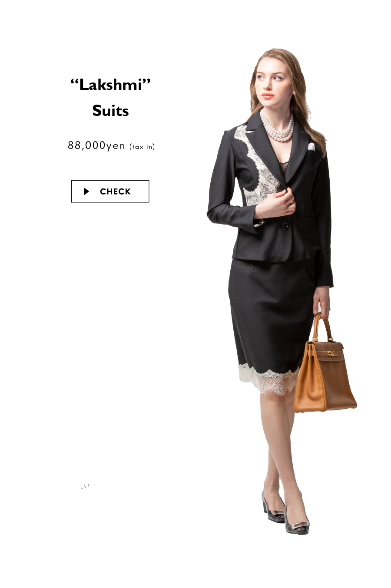Click the (tax in) note
The image size is (391, 588).
tap(142, 147)
